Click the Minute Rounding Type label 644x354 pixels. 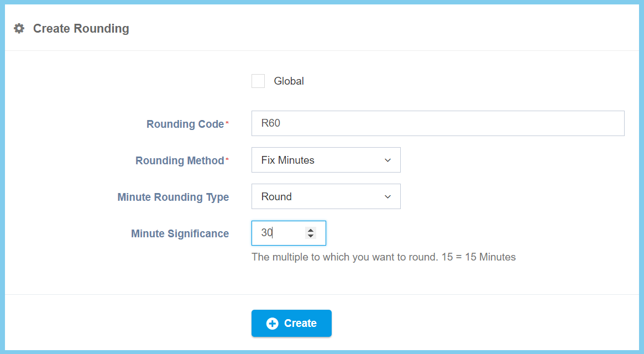click(173, 197)
